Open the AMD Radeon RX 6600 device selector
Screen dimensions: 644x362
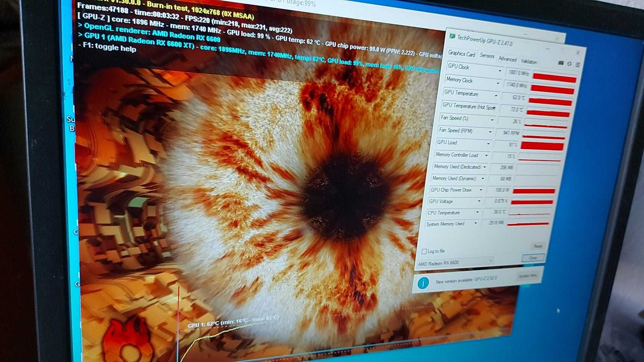(x=455, y=262)
